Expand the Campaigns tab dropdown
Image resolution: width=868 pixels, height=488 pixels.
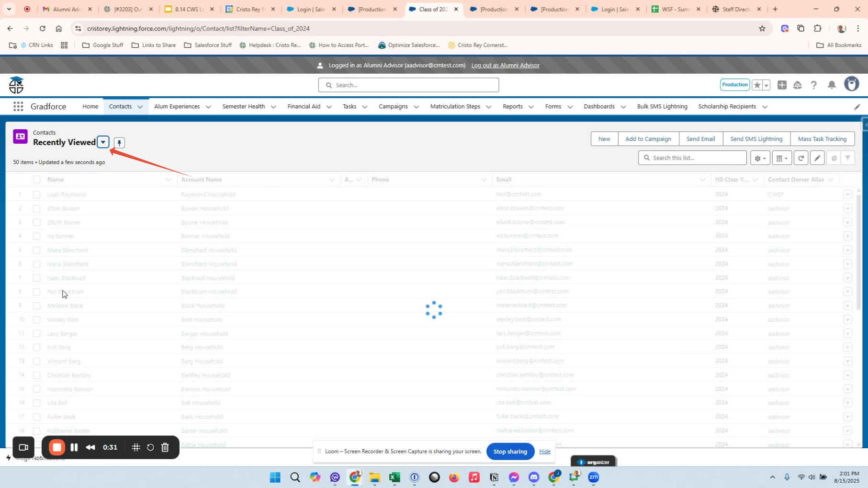click(x=416, y=107)
